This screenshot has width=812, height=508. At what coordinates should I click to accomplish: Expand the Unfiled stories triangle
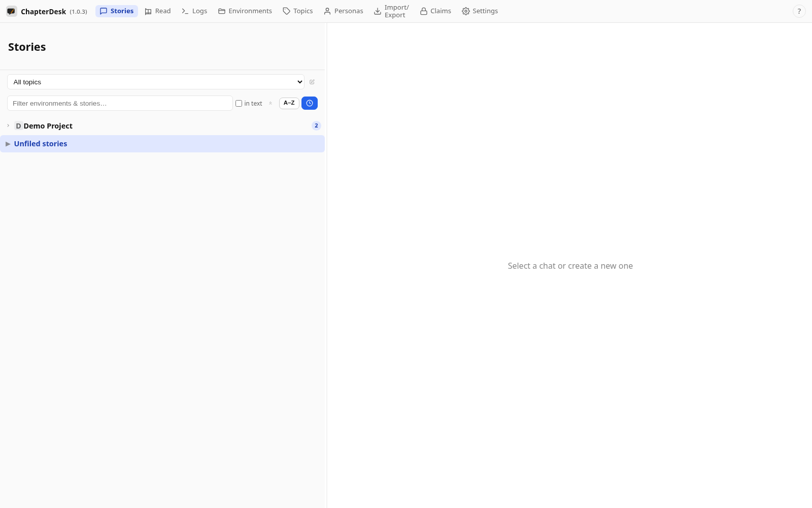pyautogui.click(x=8, y=144)
